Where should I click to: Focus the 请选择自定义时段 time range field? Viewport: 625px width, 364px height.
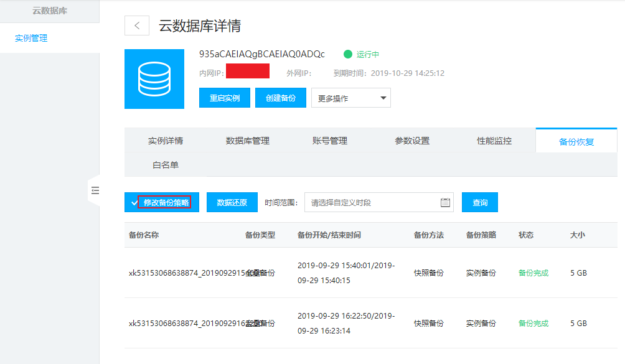point(379,202)
